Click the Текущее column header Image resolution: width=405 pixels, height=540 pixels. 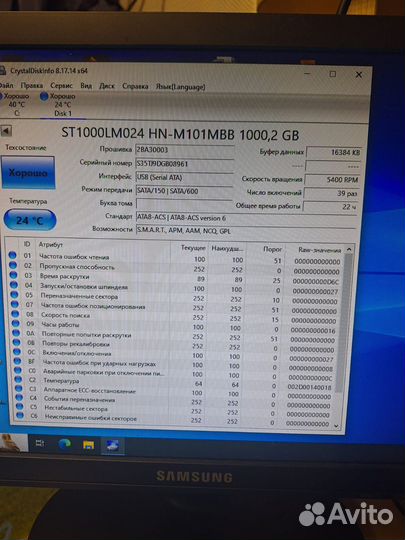pyautogui.click(x=193, y=248)
